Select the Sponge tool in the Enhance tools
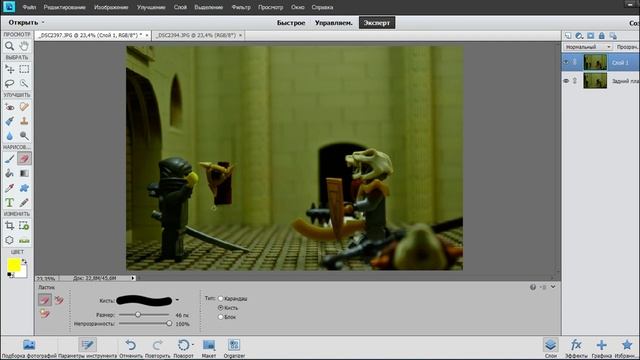The image size is (640, 360). click(x=24, y=136)
